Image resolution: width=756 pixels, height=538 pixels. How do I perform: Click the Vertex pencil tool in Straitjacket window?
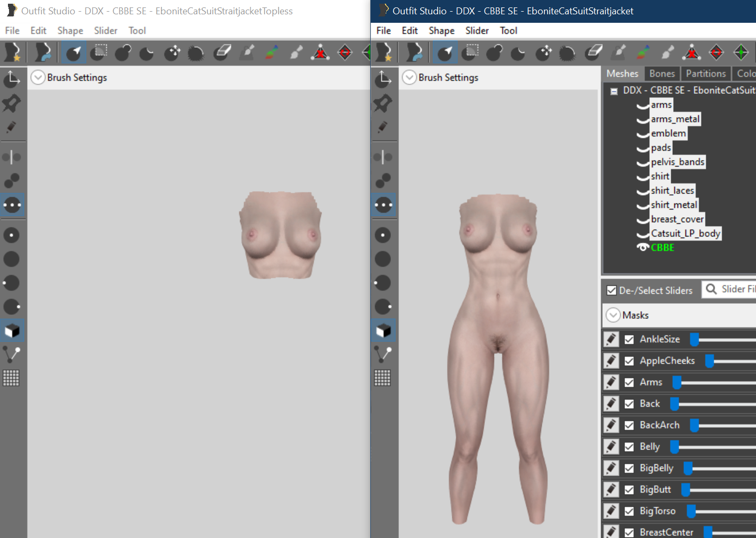[383, 127]
